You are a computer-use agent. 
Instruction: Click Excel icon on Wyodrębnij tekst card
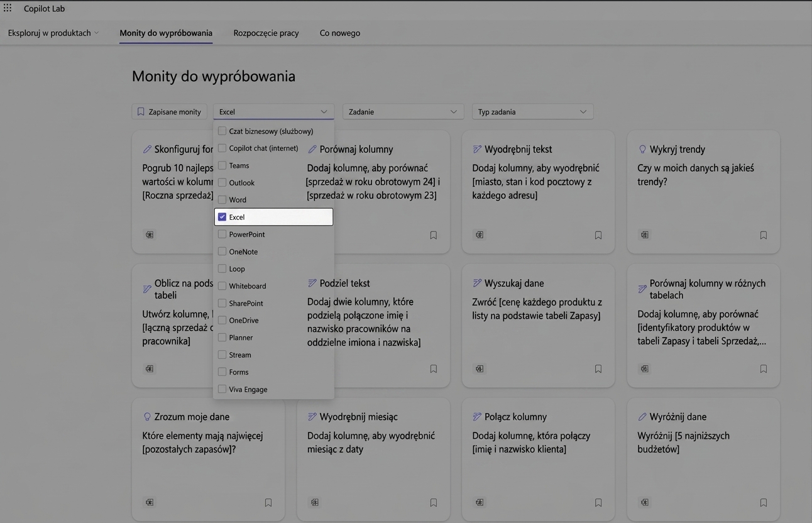click(480, 234)
